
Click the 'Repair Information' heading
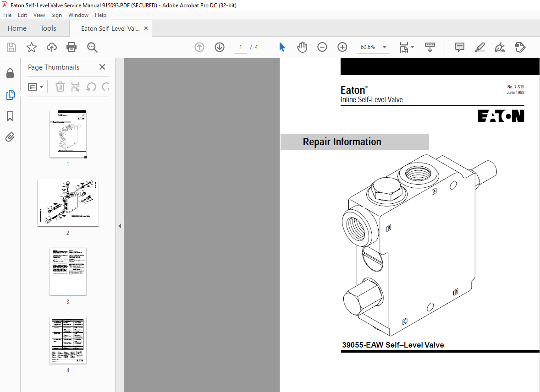(342, 142)
